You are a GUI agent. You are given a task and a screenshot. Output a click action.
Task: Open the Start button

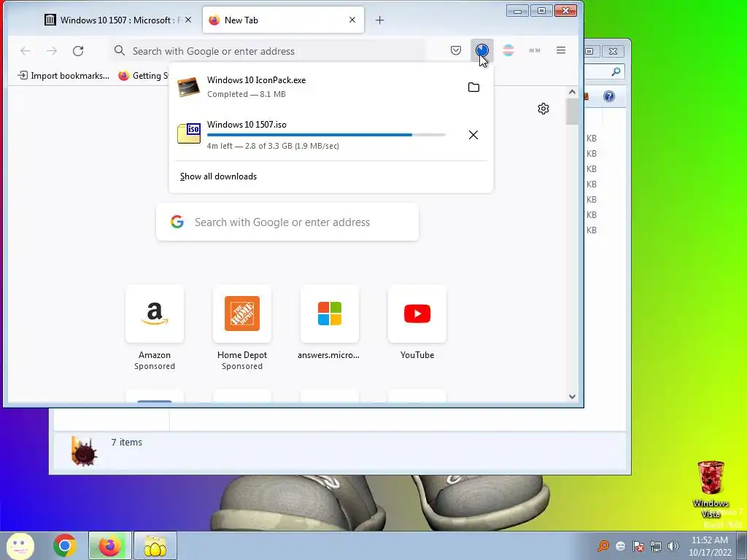20,545
